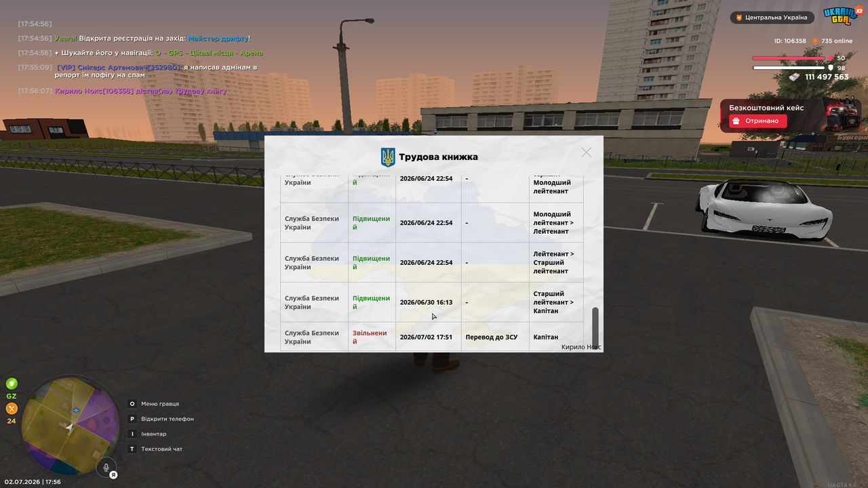Click the Інвентар label

coord(154,434)
